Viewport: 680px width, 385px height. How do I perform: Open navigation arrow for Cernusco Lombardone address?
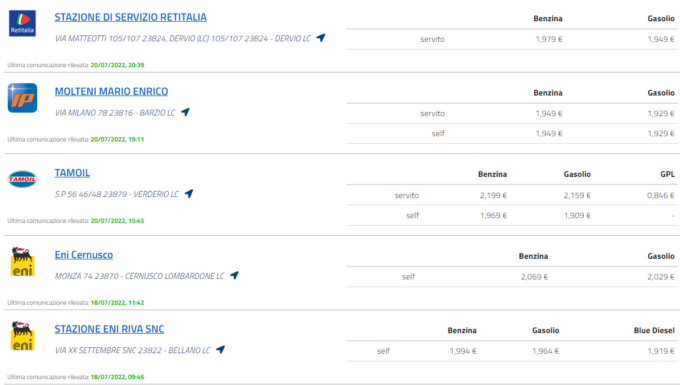234,275
